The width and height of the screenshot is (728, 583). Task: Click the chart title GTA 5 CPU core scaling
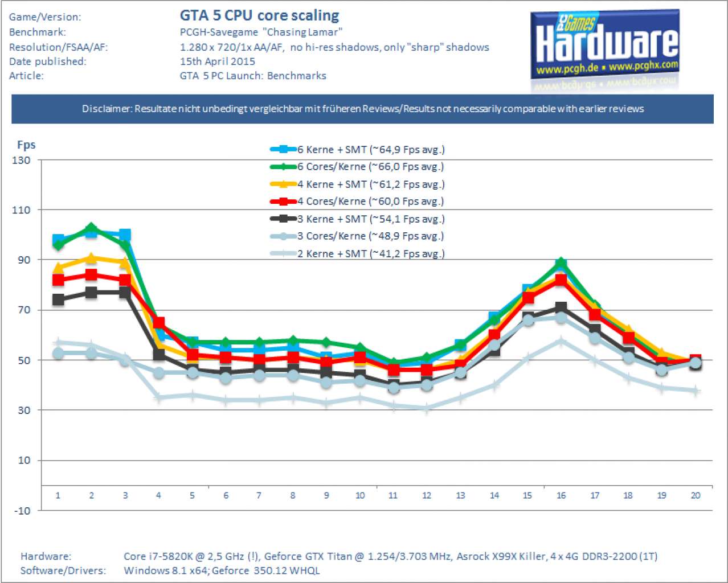(260, 15)
